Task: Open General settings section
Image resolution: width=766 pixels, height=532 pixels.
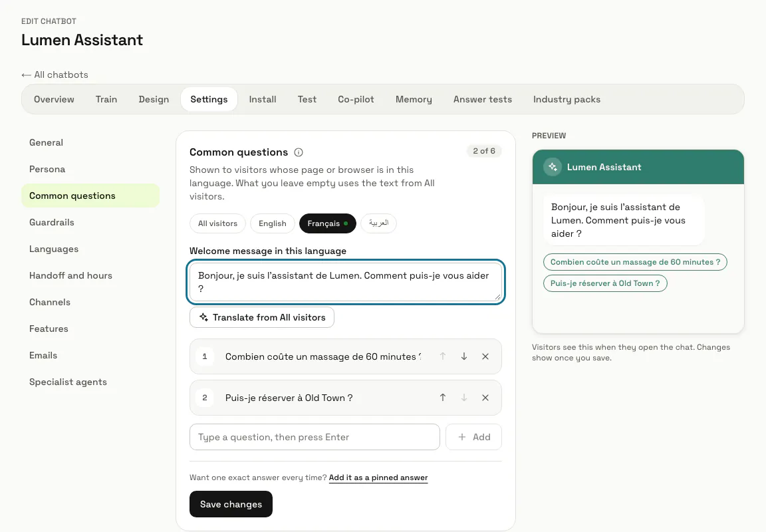Action: click(x=90, y=143)
